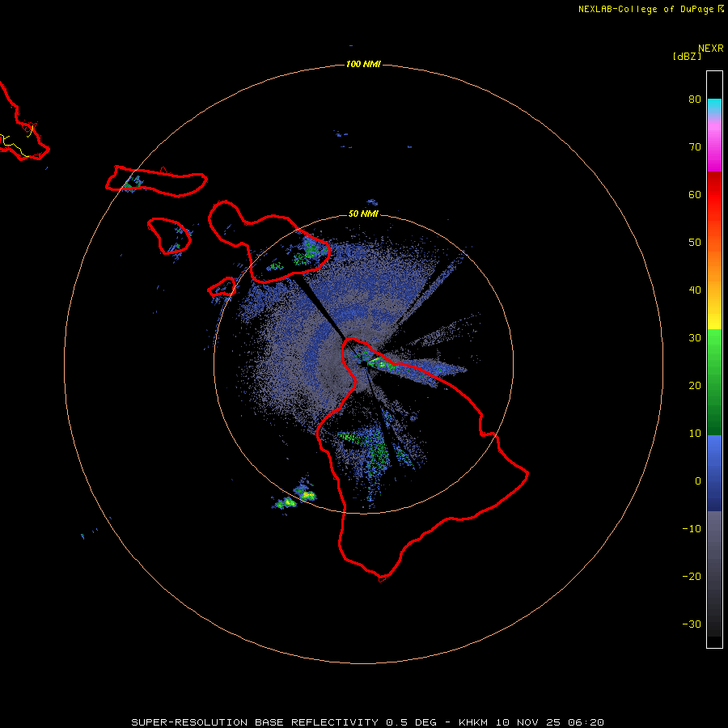Click the Super-Resolution Base Reflectivity caption
Image resolution: width=728 pixels, height=728 pixels.
click(368, 722)
